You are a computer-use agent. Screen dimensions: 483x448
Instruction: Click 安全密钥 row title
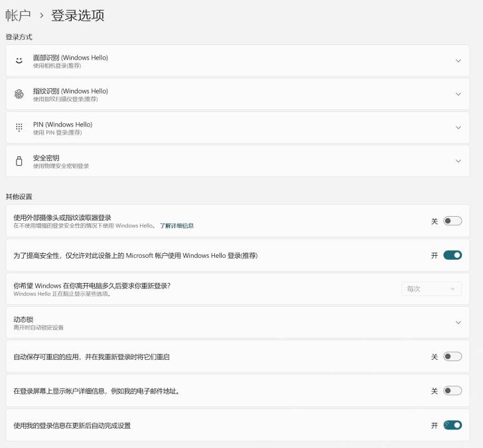pyautogui.click(x=46, y=158)
